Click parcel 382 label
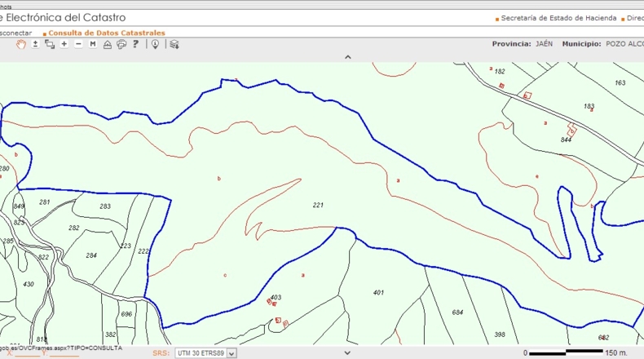 111,335
